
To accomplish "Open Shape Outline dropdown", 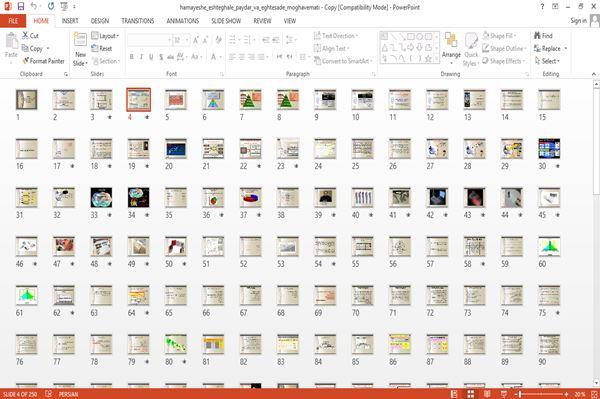I will (x=504, y=49).
